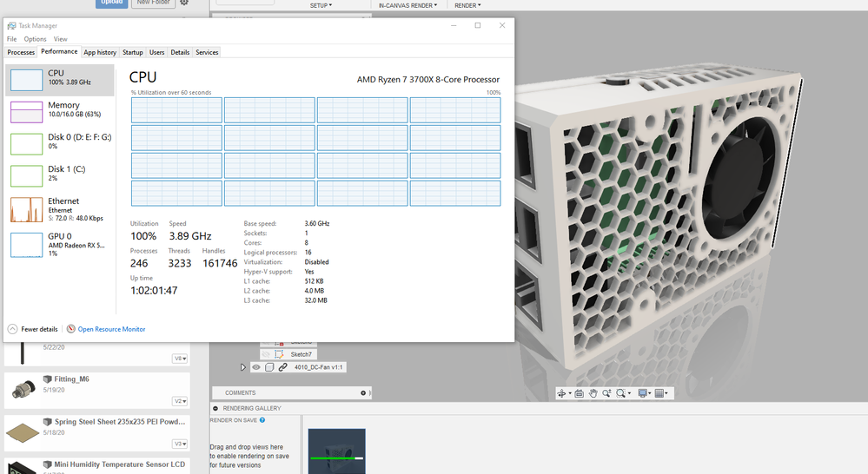This screenshot has width=868, height=474.
Task: Expand the 4010_DC-Fan v1:1 component node
Action: click(x=243, y=367)
